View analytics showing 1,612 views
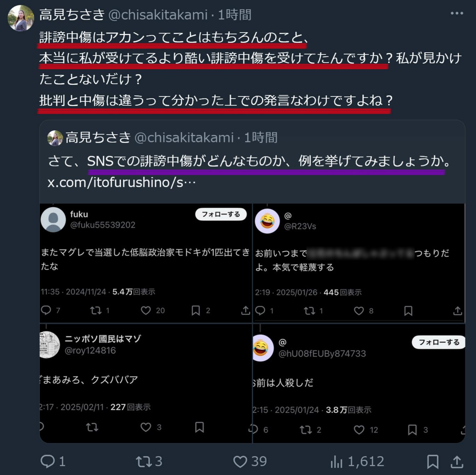 point(357,461)
